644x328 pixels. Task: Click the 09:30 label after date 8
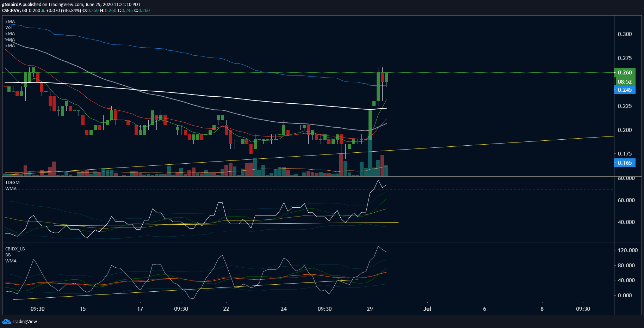pyautogui.click(x=583, y=309)
